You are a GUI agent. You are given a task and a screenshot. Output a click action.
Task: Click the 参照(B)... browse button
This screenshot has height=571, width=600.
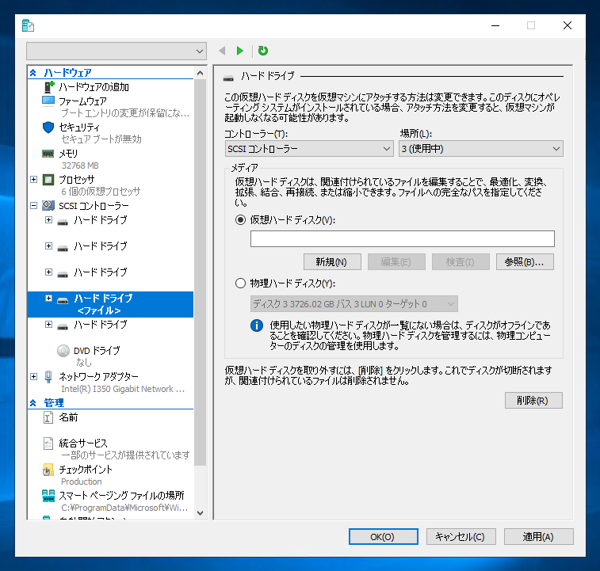[x=525, y=262]
